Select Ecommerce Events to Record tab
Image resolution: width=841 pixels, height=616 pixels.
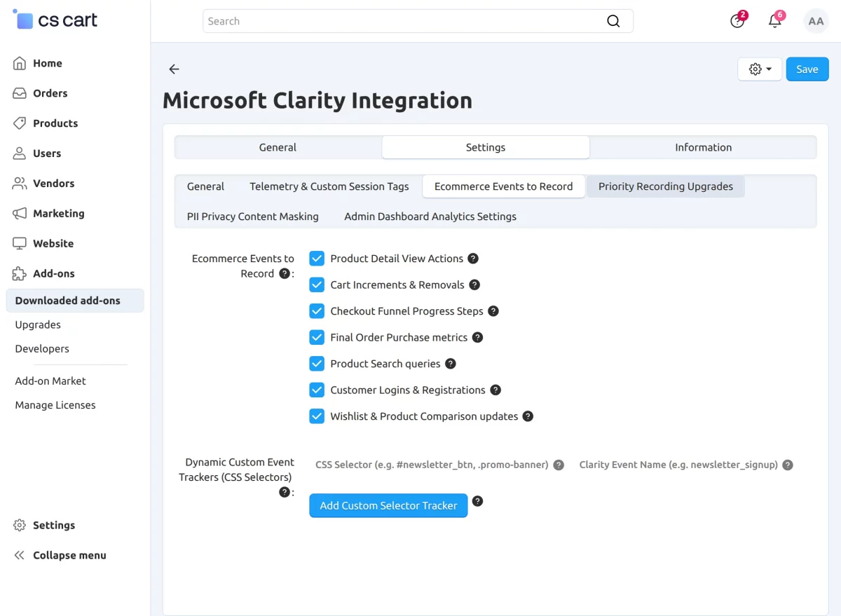point(504,186)
